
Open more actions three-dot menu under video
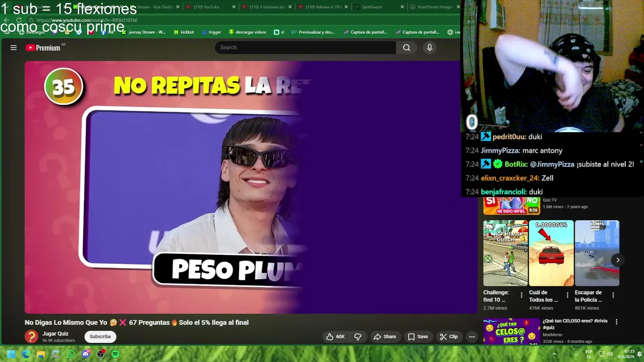pos(472,337)
